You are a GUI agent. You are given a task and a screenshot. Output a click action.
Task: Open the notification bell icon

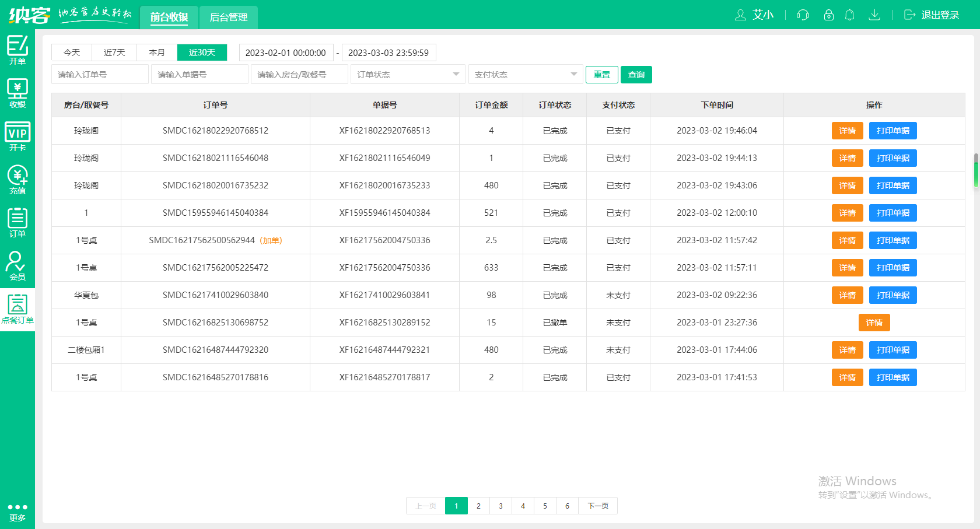point(850,15)
